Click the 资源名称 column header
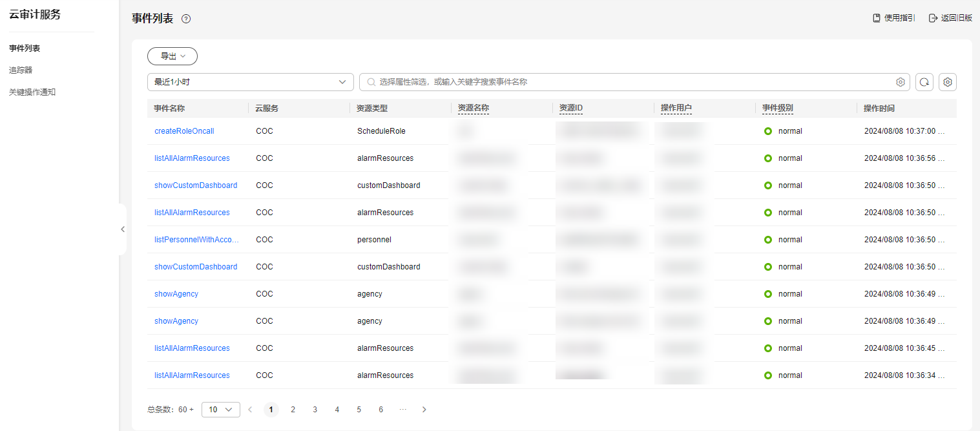This screenshot has height=431, width=980. click(x=474, y=109)
